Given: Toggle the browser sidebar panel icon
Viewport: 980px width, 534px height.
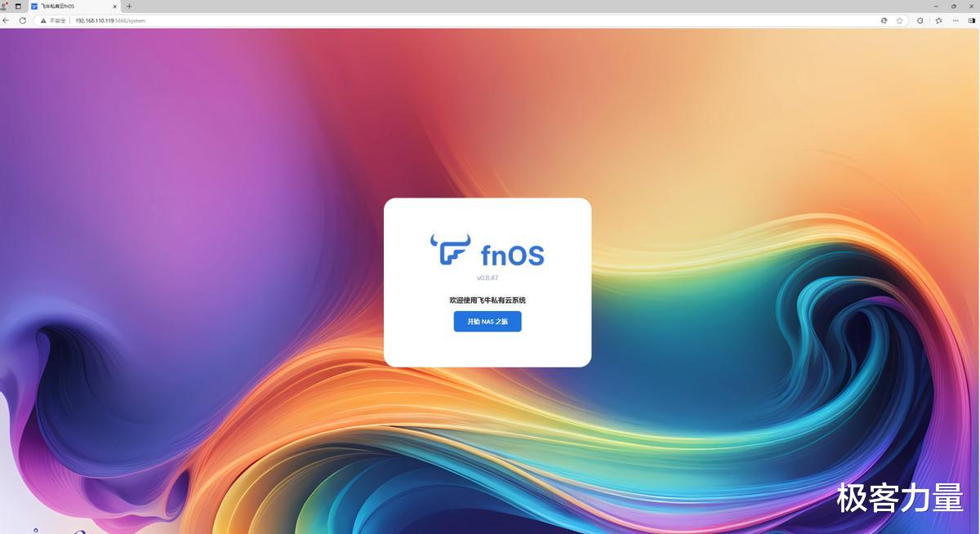Looking at the screenshot, I should 972,20.
